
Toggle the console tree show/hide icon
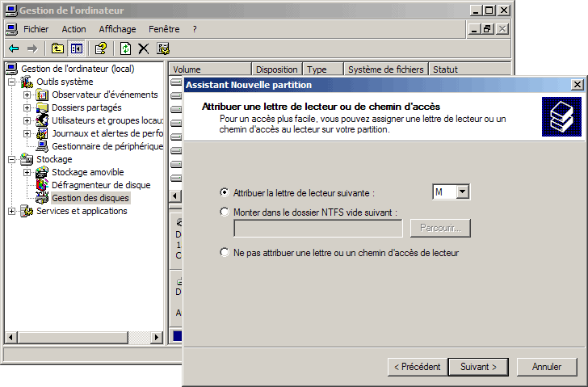pos(76,48)
